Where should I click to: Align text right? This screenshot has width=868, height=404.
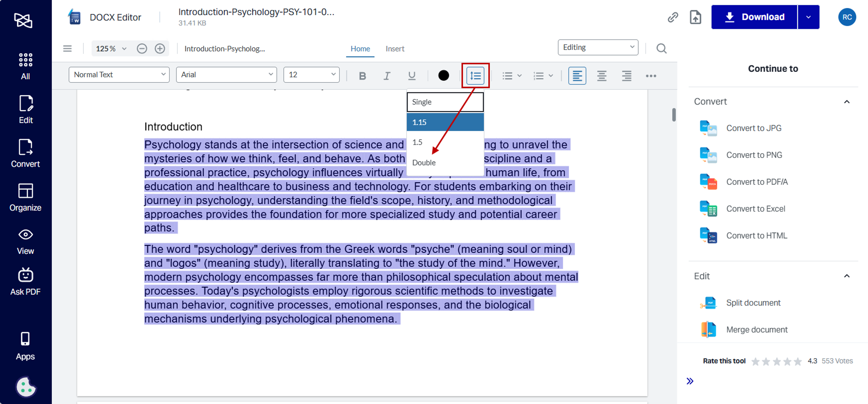tap(626, 76)
